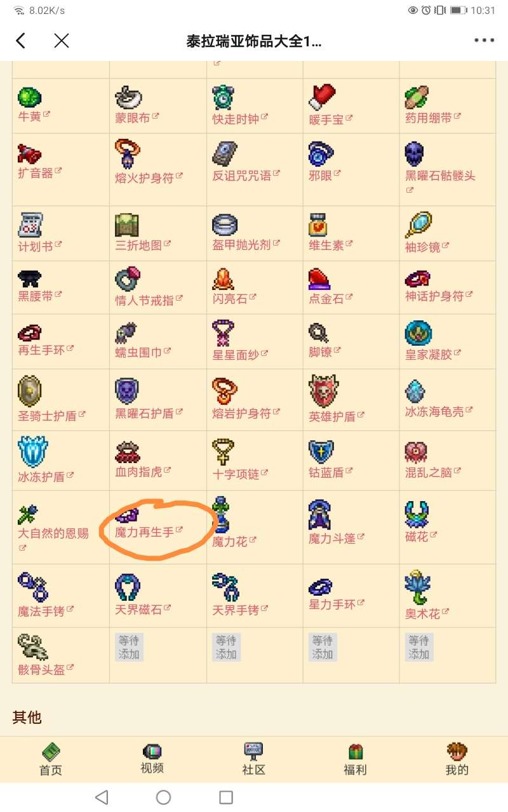This screenshot has width=508, height=812.
Task: Open the Obsidian Skull (黑曜石骷髅头) icon
Action: pyautogui.click(x=414, y=154)
